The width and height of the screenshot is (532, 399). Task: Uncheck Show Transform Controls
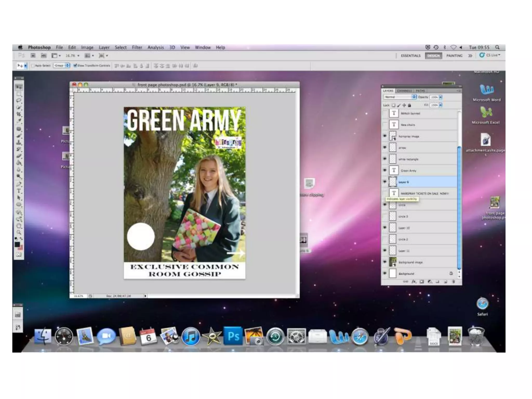(x=75, y=65)
